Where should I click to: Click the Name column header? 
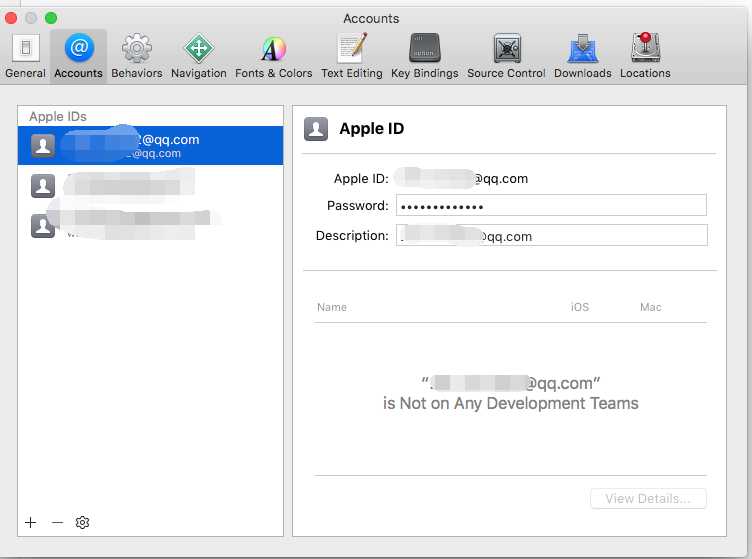point(332,307)
